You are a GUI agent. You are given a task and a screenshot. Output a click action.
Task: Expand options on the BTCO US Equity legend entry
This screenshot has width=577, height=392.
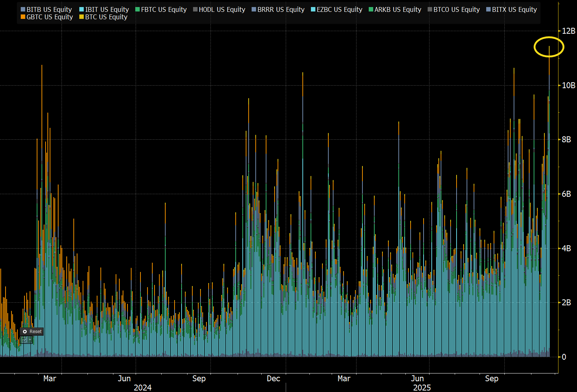[453, 9]
